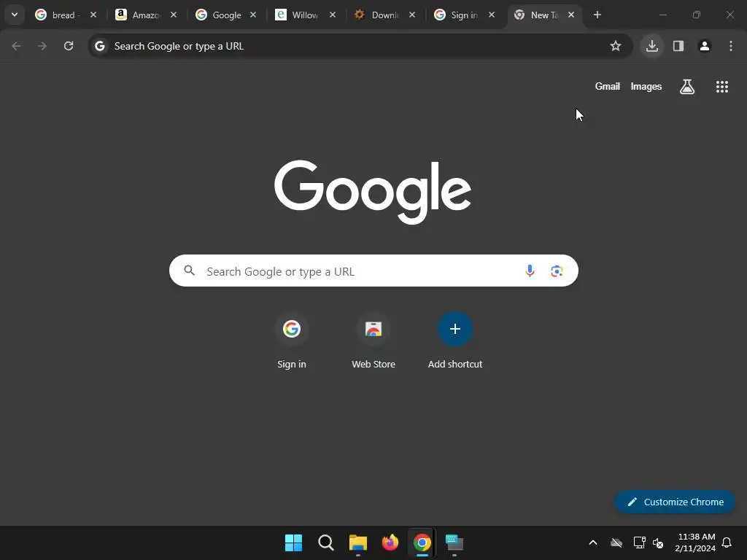
Task: Open the Chrome downloads icon
Action: pos(652,46)
